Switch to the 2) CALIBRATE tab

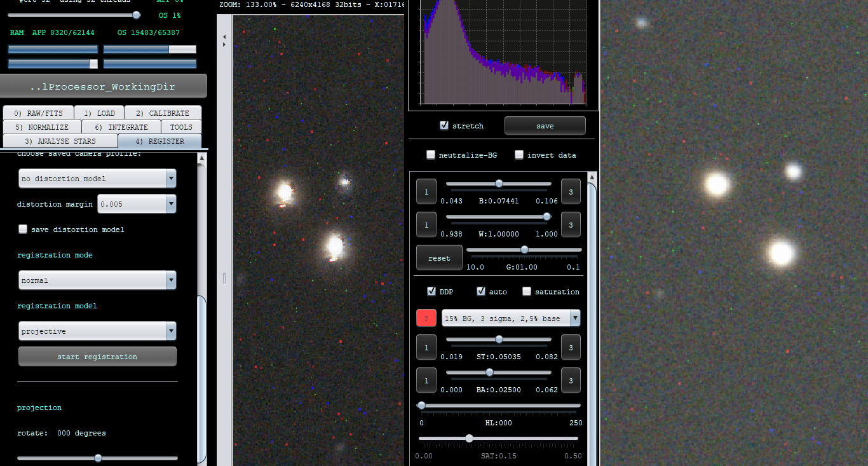click(163, 113)
